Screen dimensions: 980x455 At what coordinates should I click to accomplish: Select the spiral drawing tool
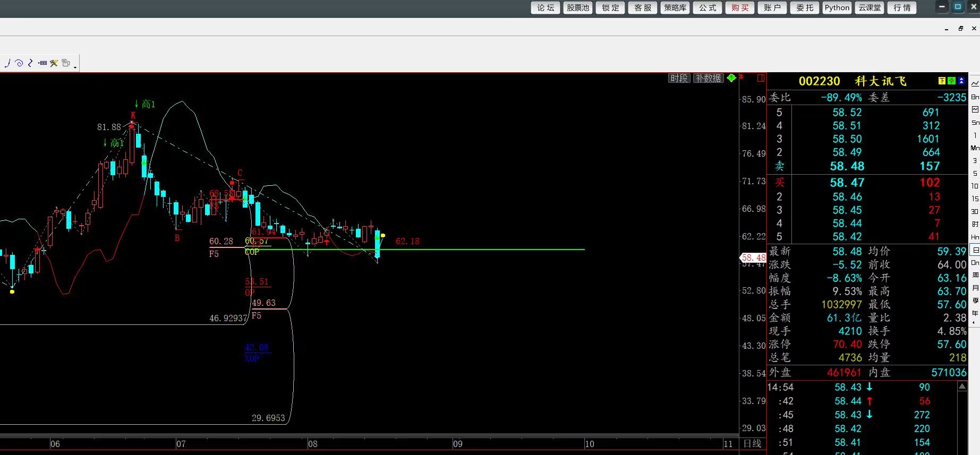click(19, 63)
